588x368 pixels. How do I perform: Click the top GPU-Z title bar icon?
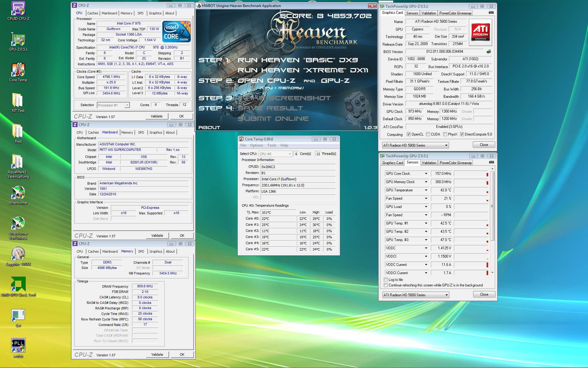[x=382, y=6]
